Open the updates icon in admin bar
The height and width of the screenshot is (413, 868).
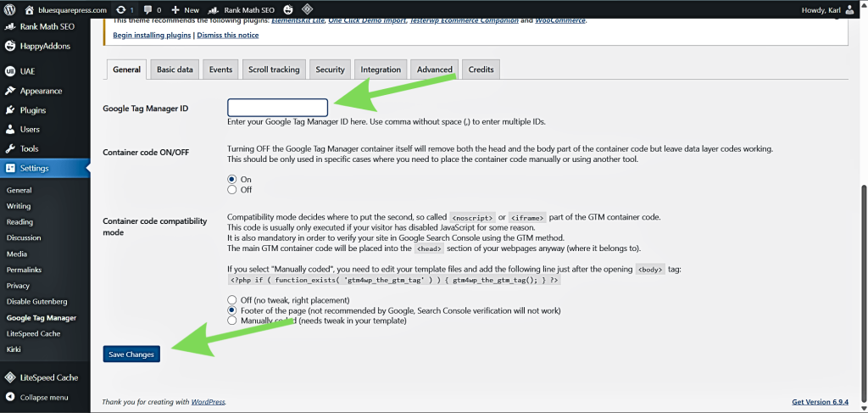(124, 9)
